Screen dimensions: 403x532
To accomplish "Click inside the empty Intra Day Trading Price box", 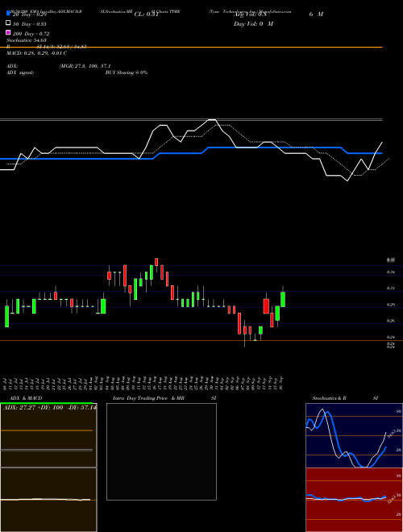I will [x=161, y=451].
